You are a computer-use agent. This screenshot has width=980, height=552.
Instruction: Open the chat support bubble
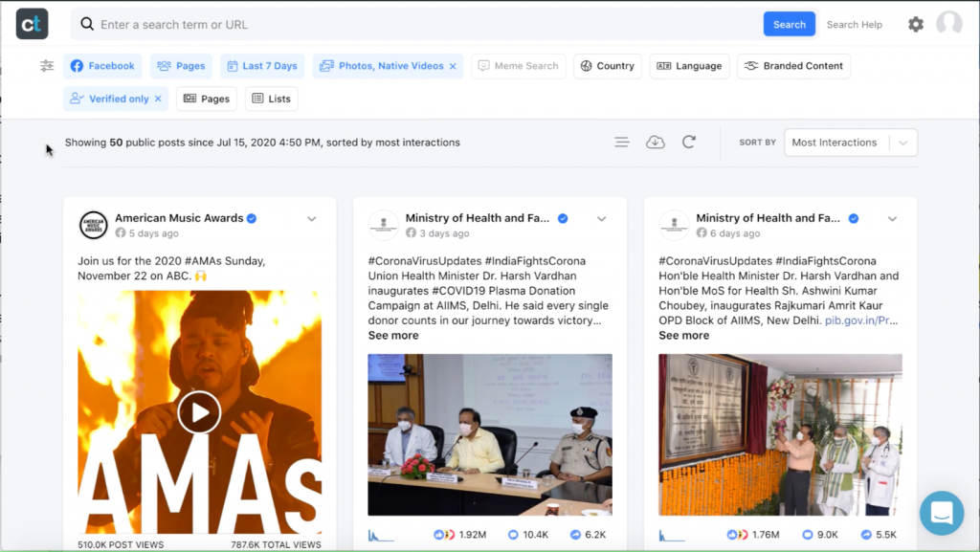[x=942, y=513]
